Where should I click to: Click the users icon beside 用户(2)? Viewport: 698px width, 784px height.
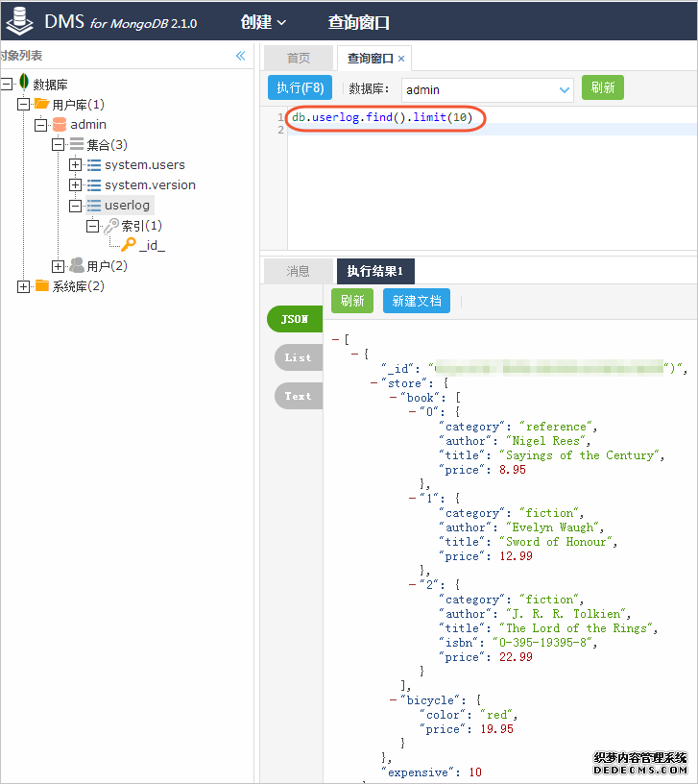[x=76, y=266]
